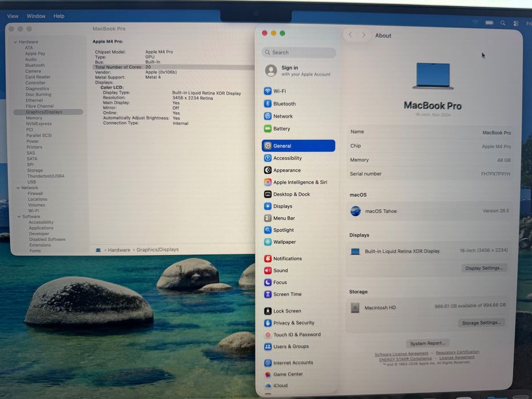
Task: Click Wi-Fi status icon in menu bar
Action: coord(476,22)
